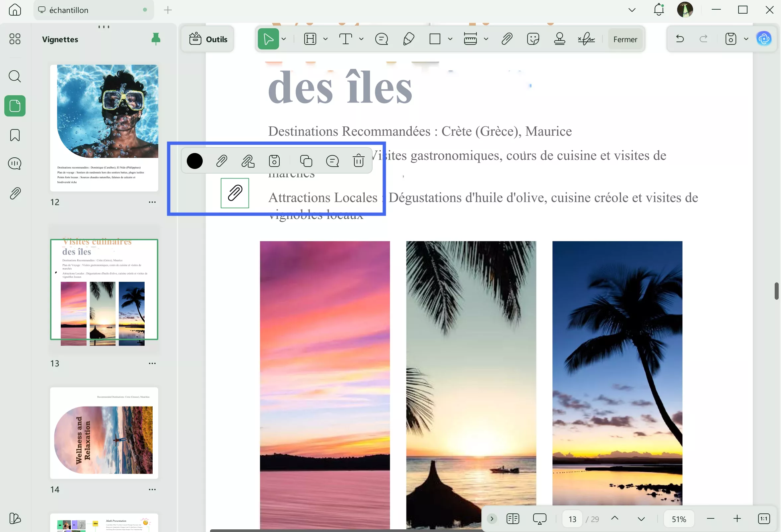Open the bookmarks sidebar panel
Screen dimensions: 781x532
(x=15, y=135)
